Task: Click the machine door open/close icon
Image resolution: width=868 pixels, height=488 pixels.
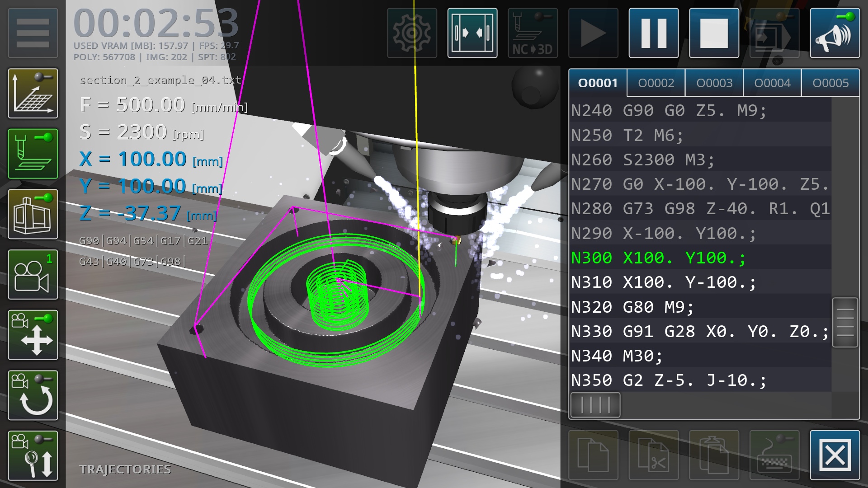Action: click(x=472, y=33)
